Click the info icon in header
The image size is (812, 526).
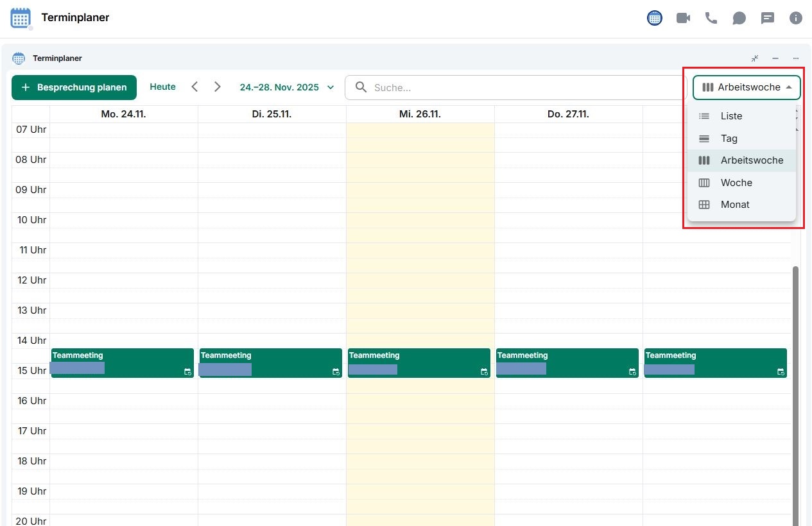pos(796,18)
